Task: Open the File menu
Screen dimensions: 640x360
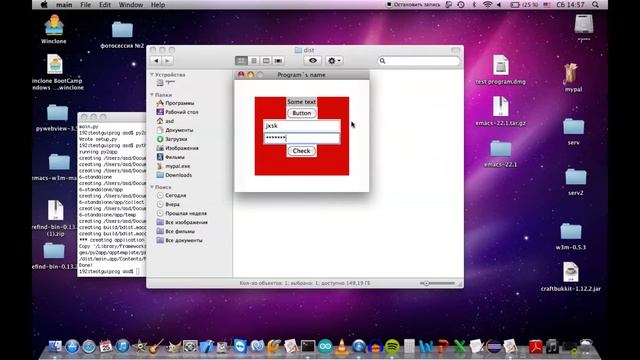Action: pos(86,5)
